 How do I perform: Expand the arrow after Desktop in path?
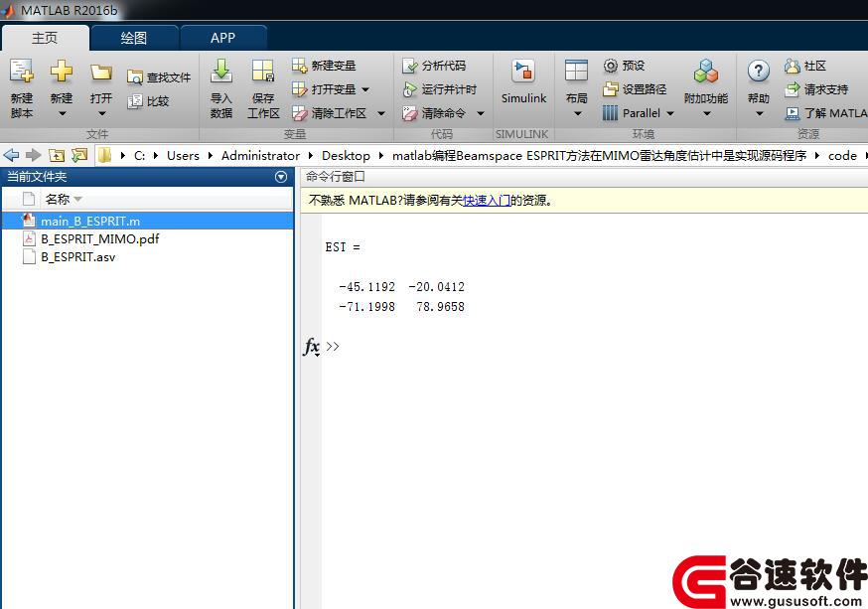pos(380,156)
